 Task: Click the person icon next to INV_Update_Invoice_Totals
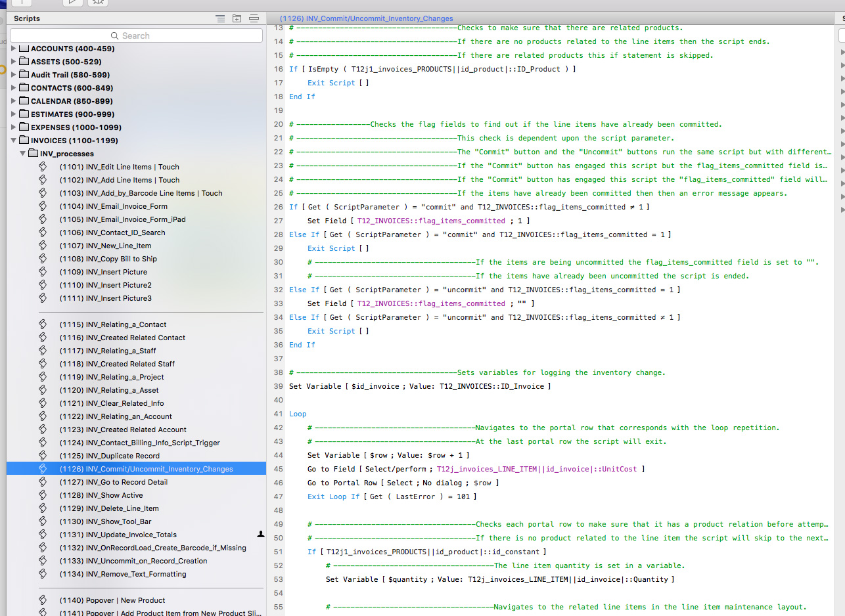(x=260, y=535)
